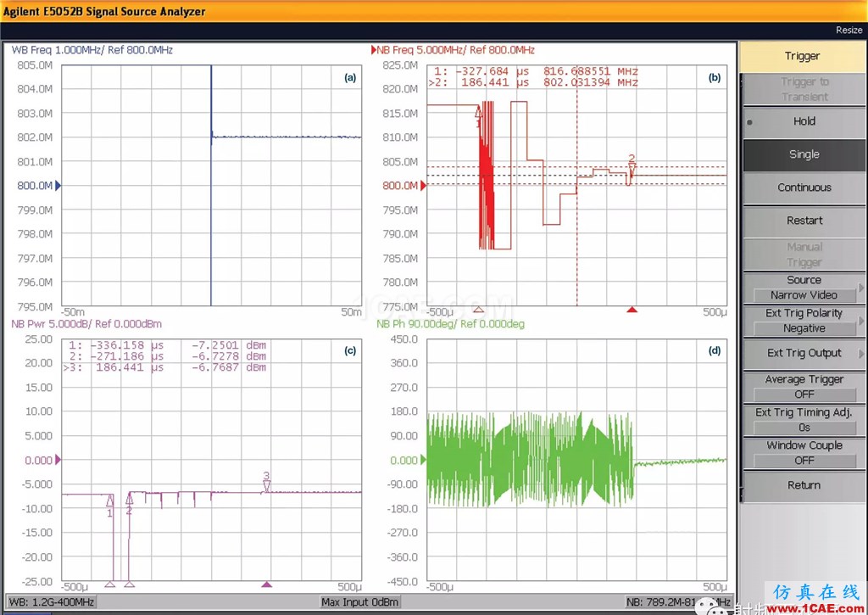This screenshot has width=868, height=615.
Task: Click the NB: 789.2M status field
Action: click(679, 601)
